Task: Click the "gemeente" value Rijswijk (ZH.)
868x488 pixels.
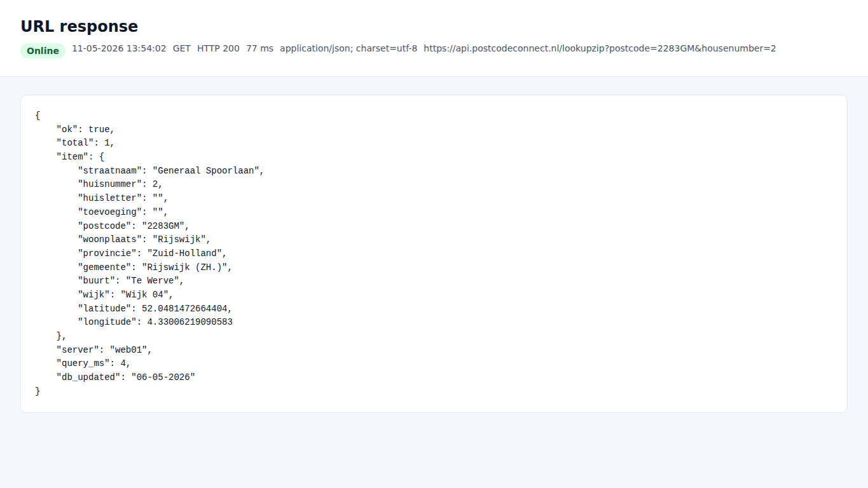Action: coord(184,267)
